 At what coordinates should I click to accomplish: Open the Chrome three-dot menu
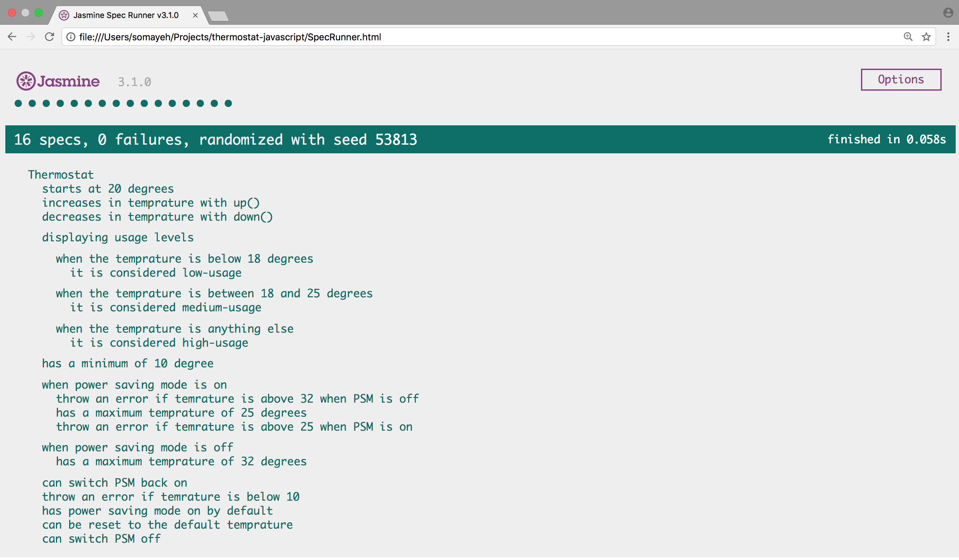(948, 37)
